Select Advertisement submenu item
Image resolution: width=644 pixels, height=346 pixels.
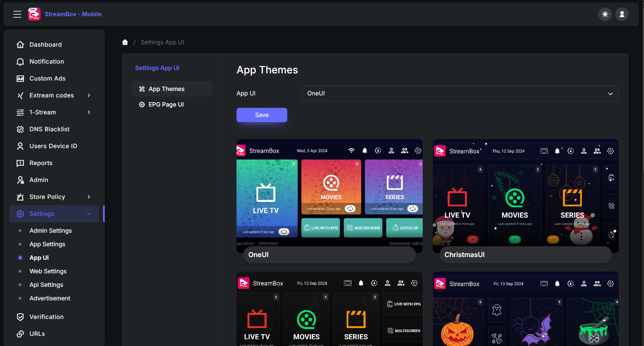tap(50, 298)
